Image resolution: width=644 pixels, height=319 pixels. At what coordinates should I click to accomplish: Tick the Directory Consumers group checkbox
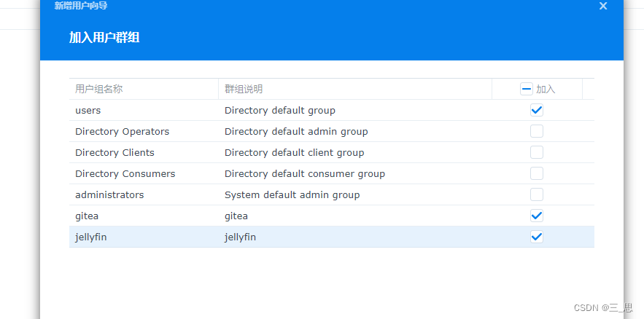(537, 174)
